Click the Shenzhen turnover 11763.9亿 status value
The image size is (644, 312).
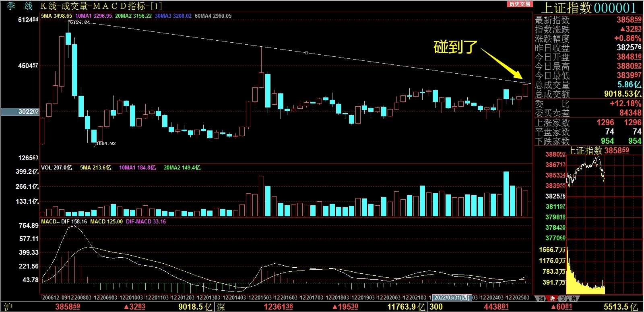coord(406,307)
